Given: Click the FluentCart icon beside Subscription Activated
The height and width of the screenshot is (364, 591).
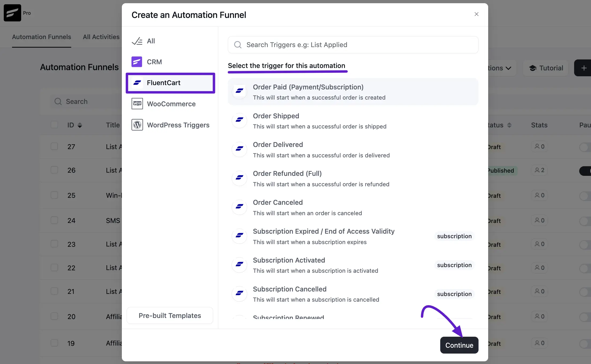Looking at the screenshot, I should [x=239, y=265].
